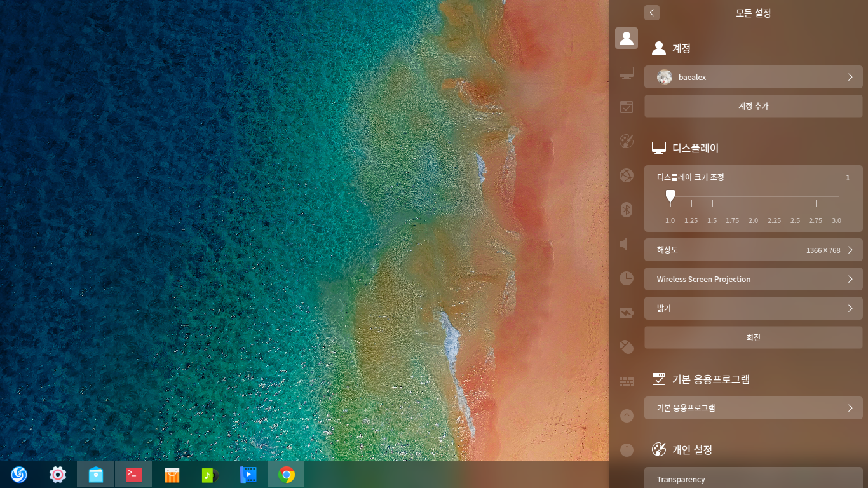Screen dimensions: 868x488
Task: Select the Personalization palette sidebar icon
Action: point(627,141)
